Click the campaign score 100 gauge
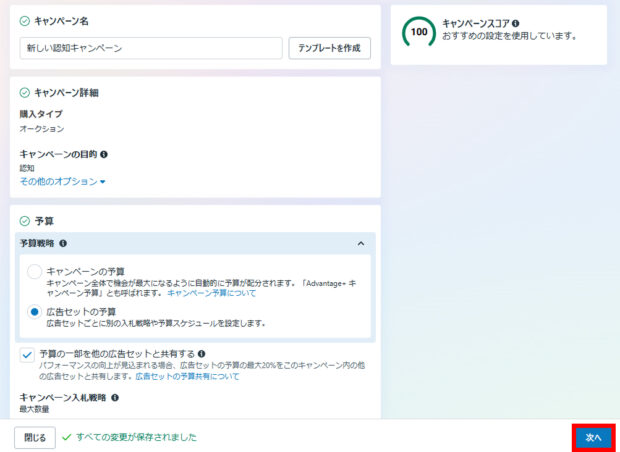Screen dimensions: 620x452 click(x=419, y=32)
